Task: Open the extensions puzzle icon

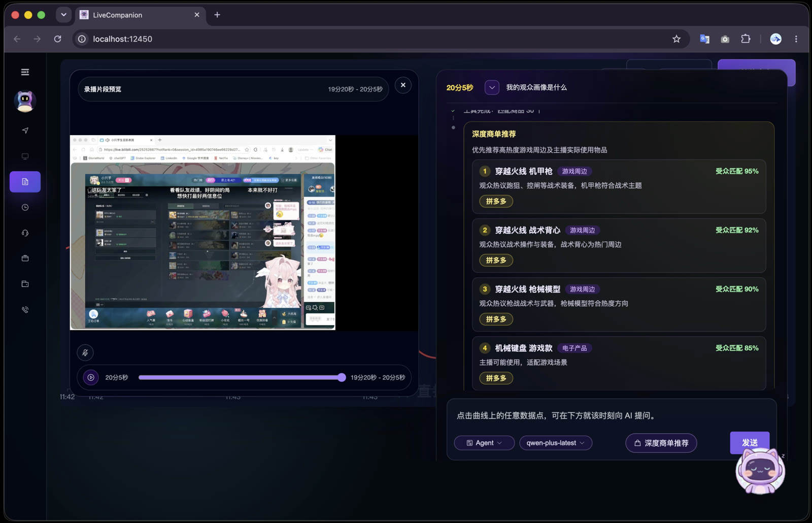Action: click(x=746, y=39)
